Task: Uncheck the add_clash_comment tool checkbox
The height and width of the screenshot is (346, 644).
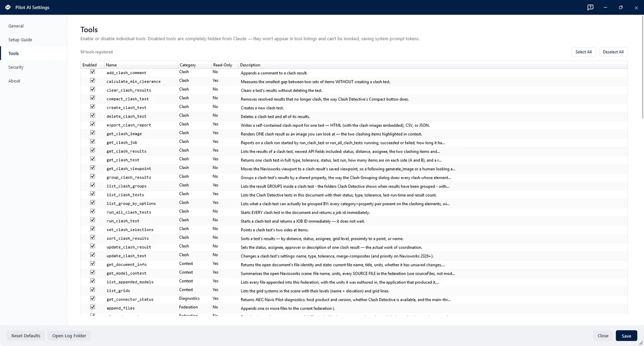Action: [93, 72]
